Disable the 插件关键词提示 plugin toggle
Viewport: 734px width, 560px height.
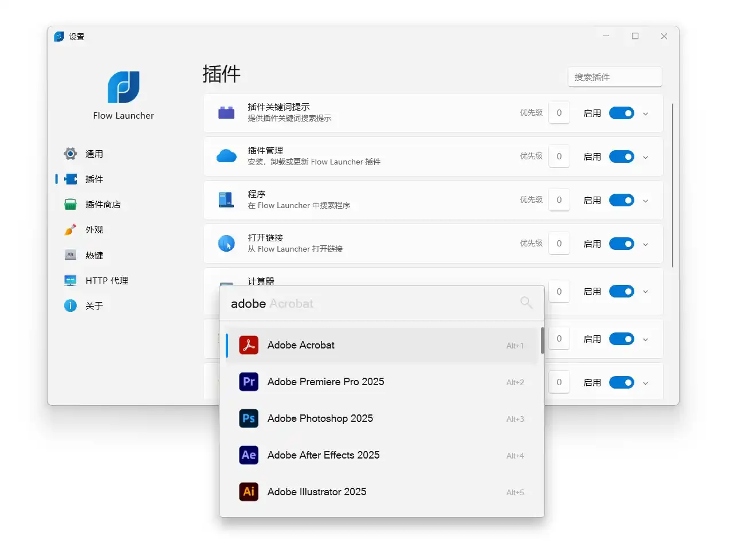click(622, 113)
